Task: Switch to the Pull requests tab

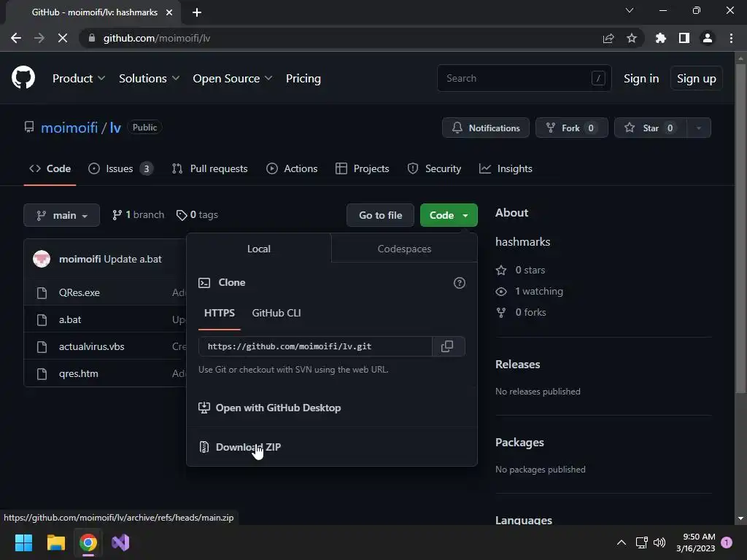Action: pyautogui.click(x=209, y=168)
